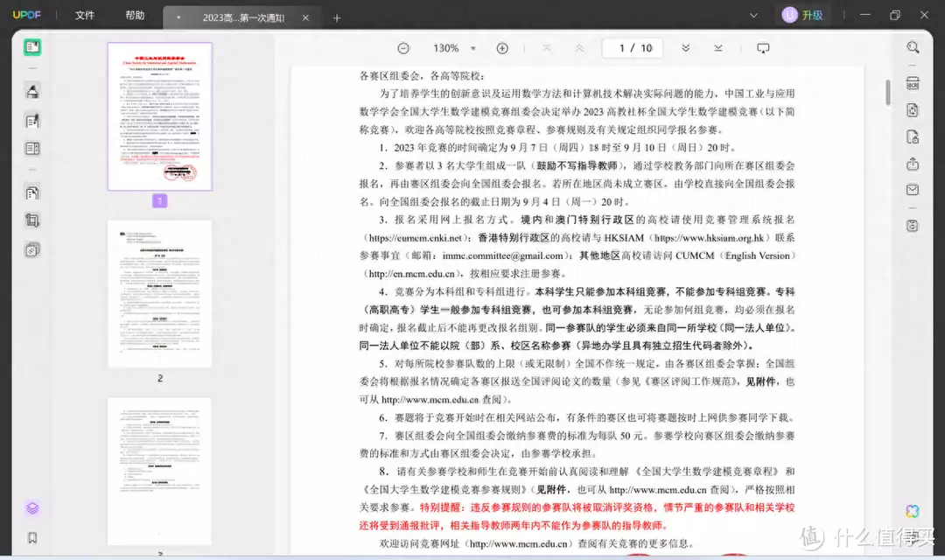The height and width of the screenshot is (560, 945).
Task: Expand the 130% zoom level dropdown
Action: click(x=473, y=48)
